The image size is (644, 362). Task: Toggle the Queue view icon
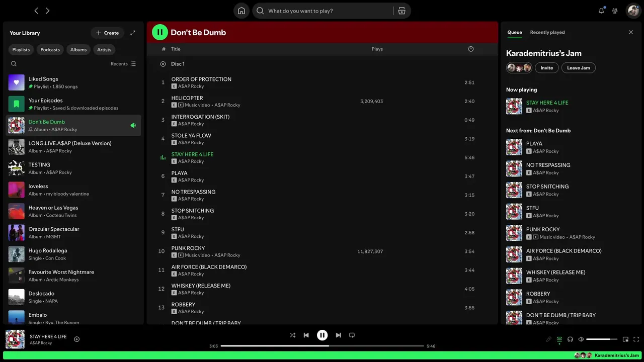point(559,339)
